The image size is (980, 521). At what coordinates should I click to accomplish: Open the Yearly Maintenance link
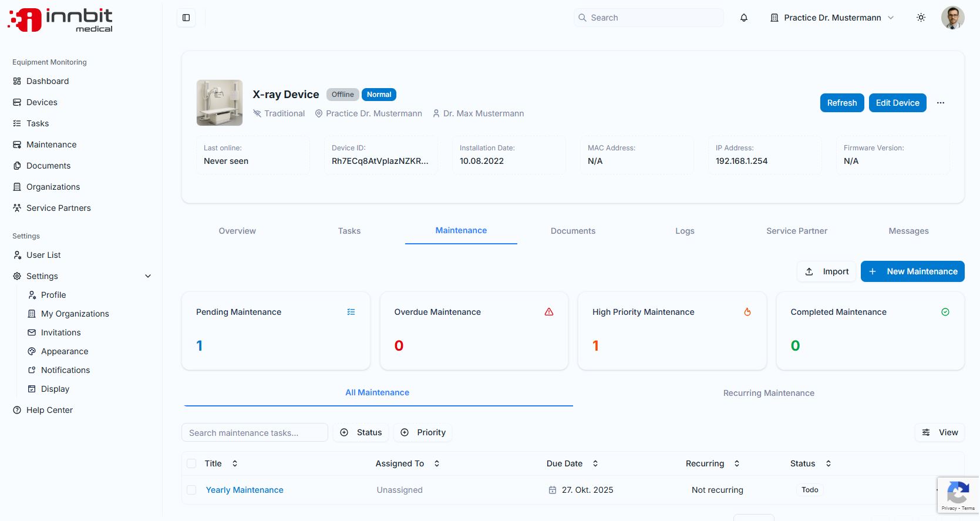[244, 490]
